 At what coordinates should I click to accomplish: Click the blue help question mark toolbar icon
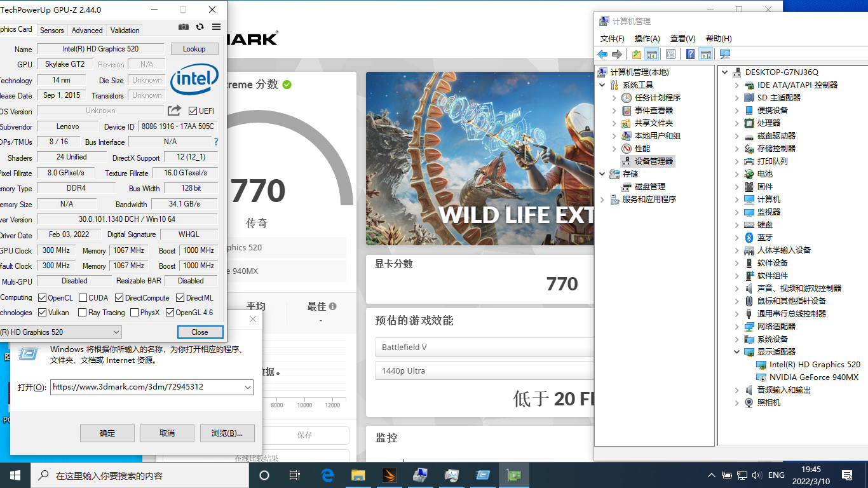(690, 54)
